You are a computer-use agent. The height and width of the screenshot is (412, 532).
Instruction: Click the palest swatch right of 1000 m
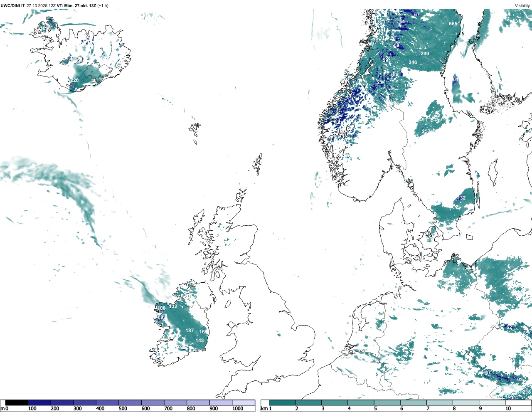[x=243, y=402]
